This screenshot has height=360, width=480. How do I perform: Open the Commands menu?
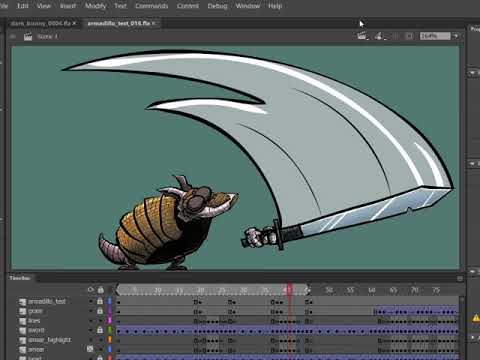[x=152, y=6]
